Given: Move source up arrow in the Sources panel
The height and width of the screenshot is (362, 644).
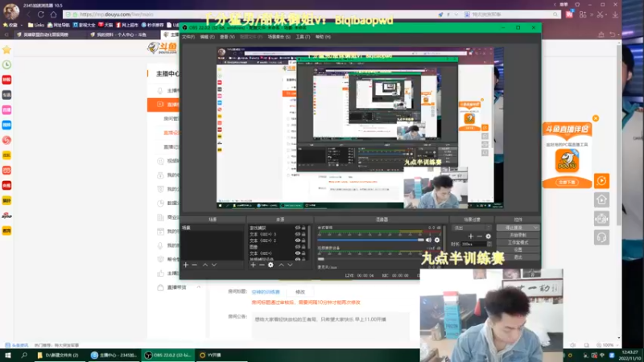Looking at the screenshot, I should (x=281, y=265).
